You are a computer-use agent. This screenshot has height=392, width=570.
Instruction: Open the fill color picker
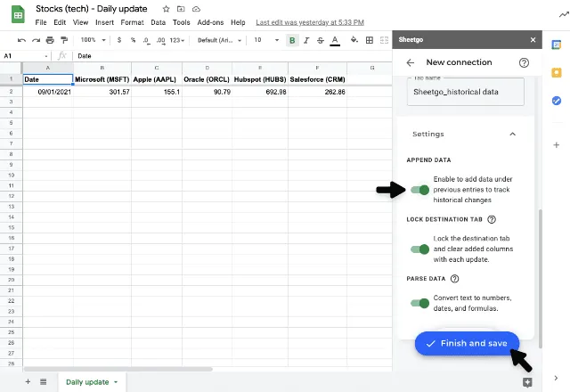tap(354, 40)
